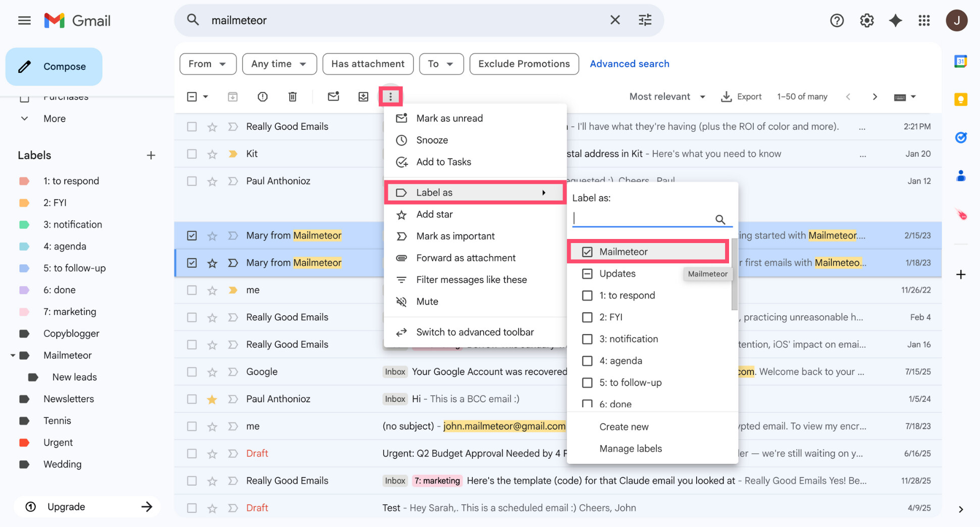Screen dimensions: 980x527
Task: Check the Updates label checkbox
Action: coord(587,273)
